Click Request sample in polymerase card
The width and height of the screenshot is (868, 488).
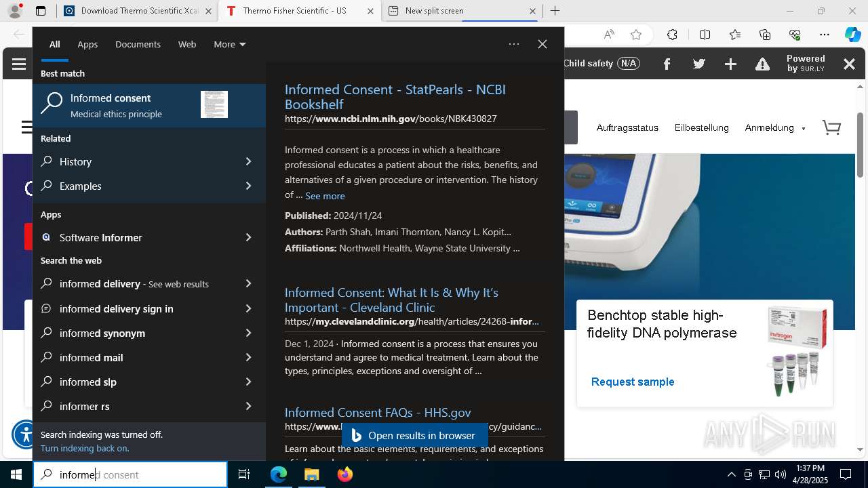[x=633, y=382]
